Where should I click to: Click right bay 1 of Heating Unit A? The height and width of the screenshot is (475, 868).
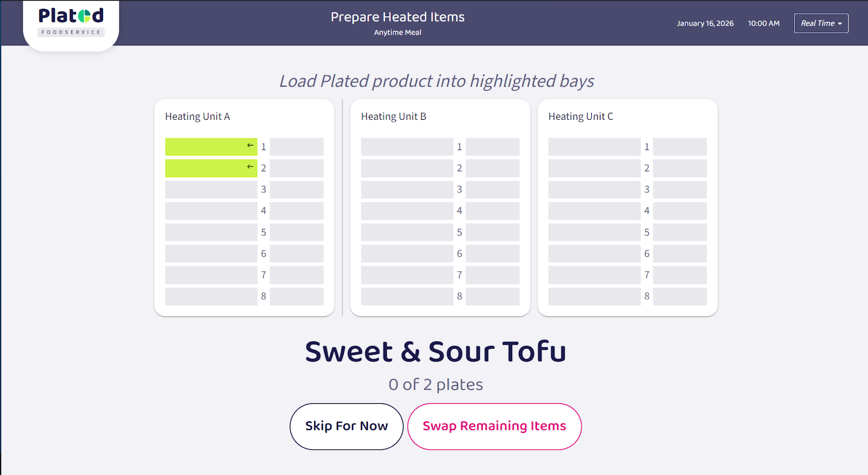point(296,147)
